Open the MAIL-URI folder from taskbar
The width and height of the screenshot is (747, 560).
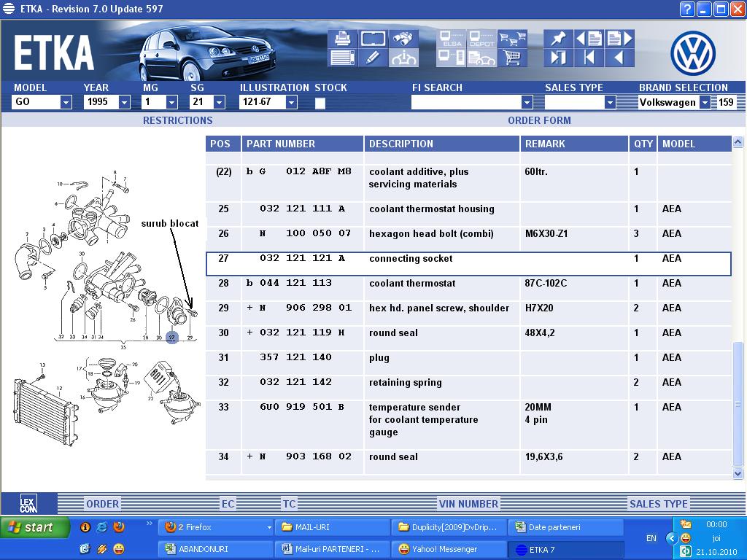[x=332, y=527]
